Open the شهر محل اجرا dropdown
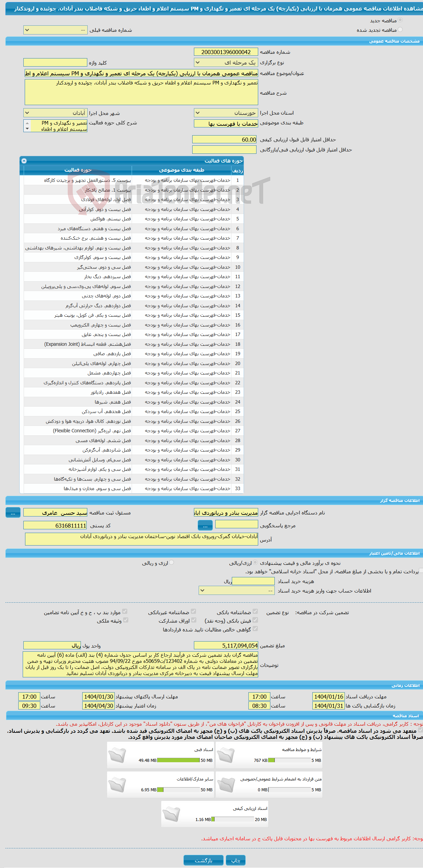Screen dimensions: 423x868 [55, 113]
